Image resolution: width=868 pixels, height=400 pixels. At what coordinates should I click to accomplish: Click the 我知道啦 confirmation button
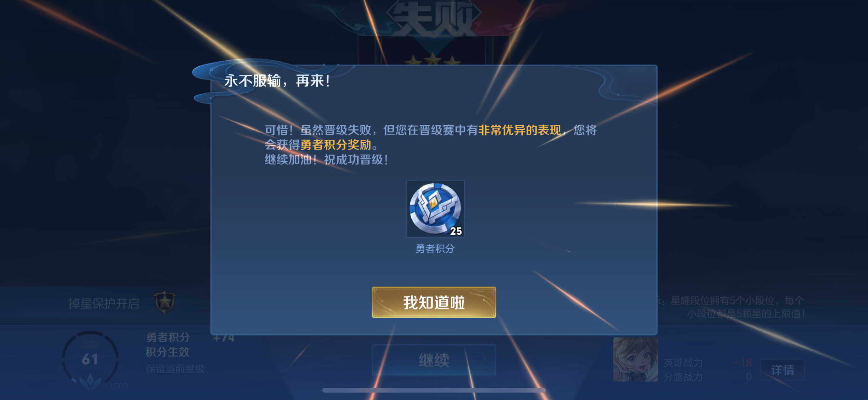pos(434,302)
